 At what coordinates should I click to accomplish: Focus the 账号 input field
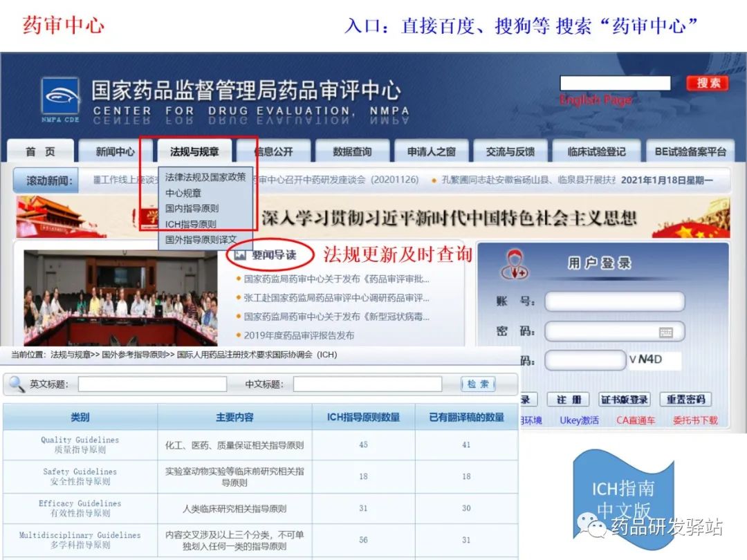[x=615, y=301]
